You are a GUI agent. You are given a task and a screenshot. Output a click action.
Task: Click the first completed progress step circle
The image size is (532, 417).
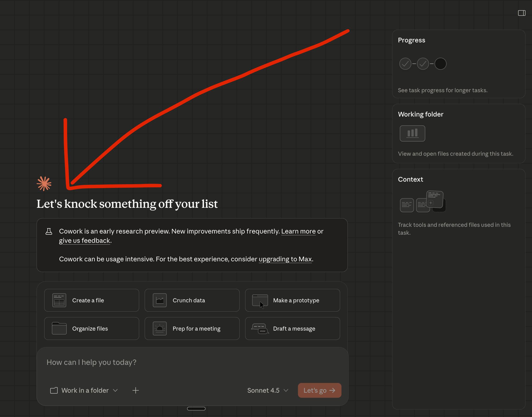point(405,64)
